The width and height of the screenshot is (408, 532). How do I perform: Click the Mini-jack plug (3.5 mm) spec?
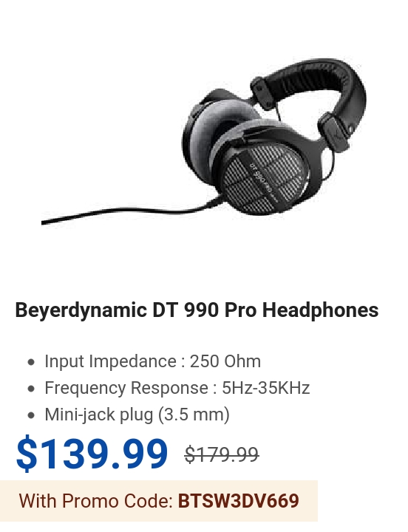[137, 415]
